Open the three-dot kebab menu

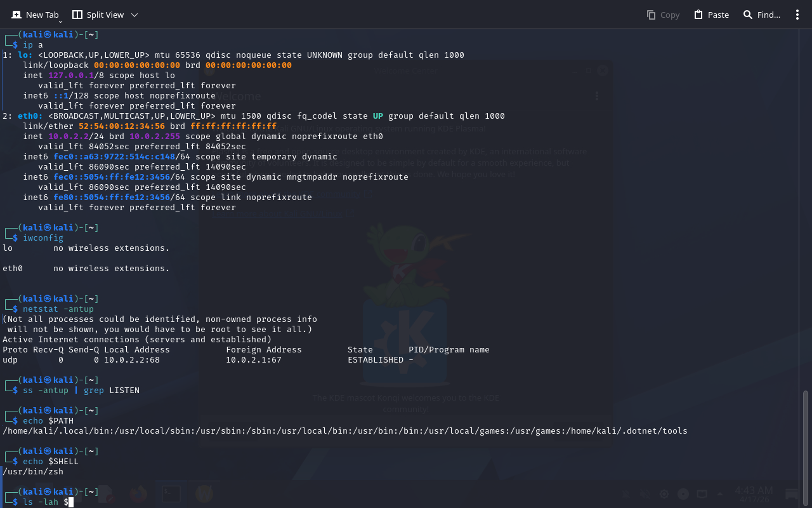click(x=797, y=15)
